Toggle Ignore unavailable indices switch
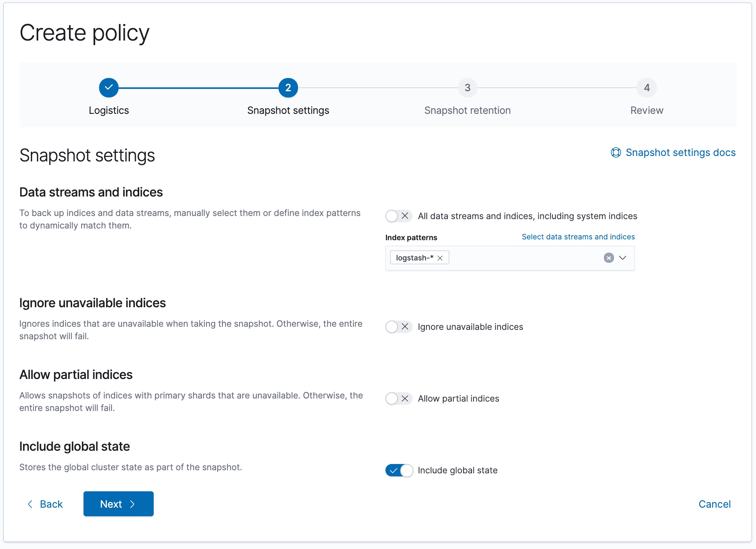The height and width of the screenshot is (549, 756). [x=398, y=327]
